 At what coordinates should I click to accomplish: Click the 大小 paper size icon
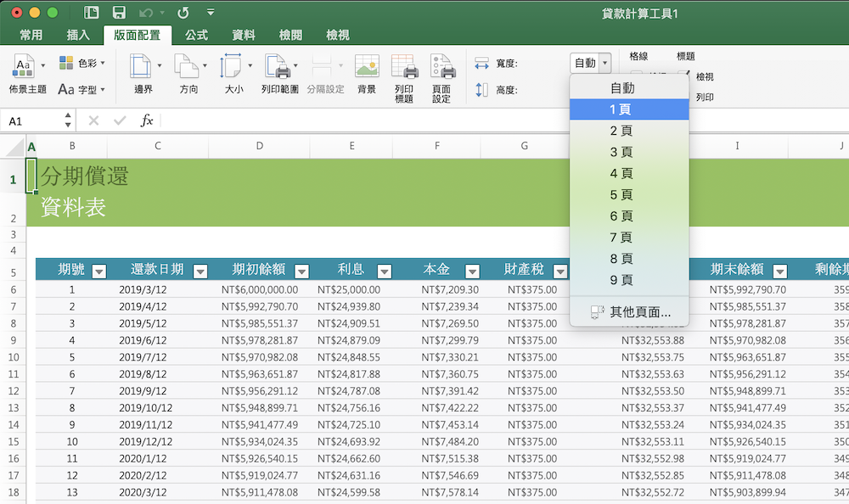click(x=233, y=68)
